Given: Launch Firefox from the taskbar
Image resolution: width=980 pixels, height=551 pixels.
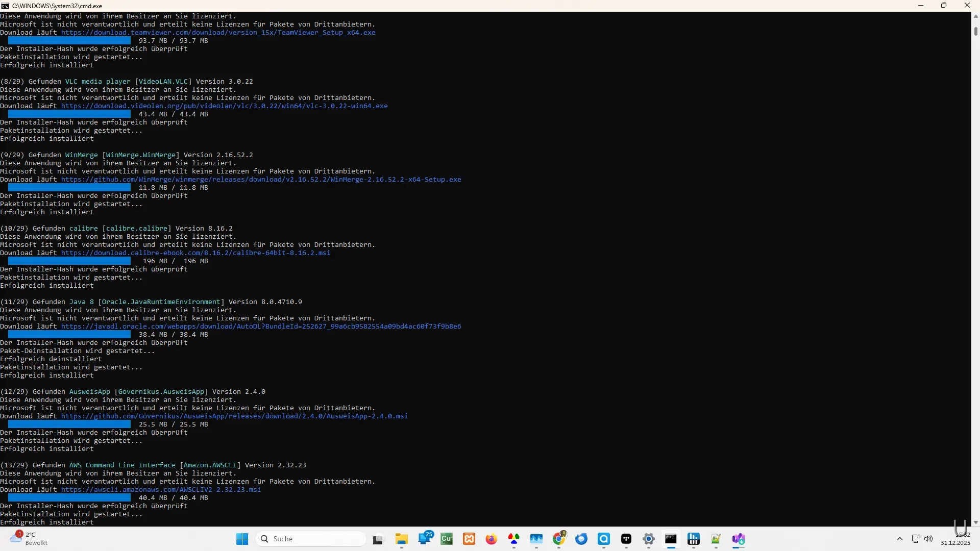Looking at the screenshot, I should tap(491, 539).
